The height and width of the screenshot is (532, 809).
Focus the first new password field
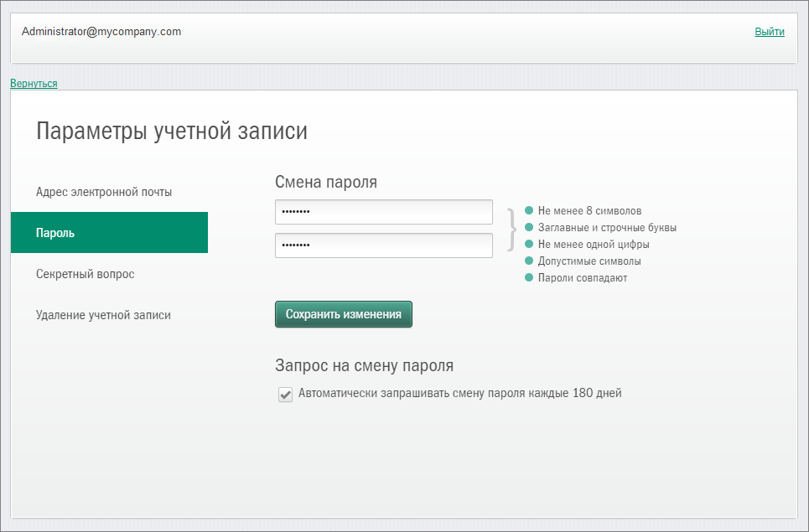pos(383,212)
